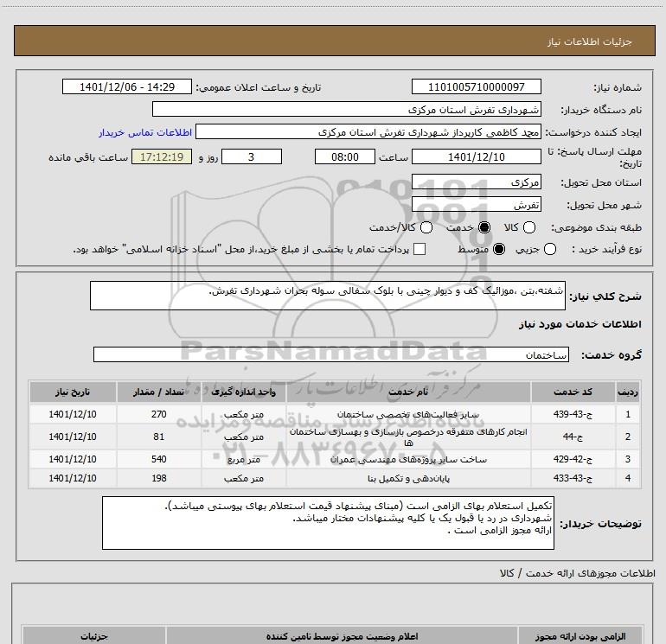Select service code ج-43-439 cell
Viewport: 666px width, 644px height.
tap(573, 414)
